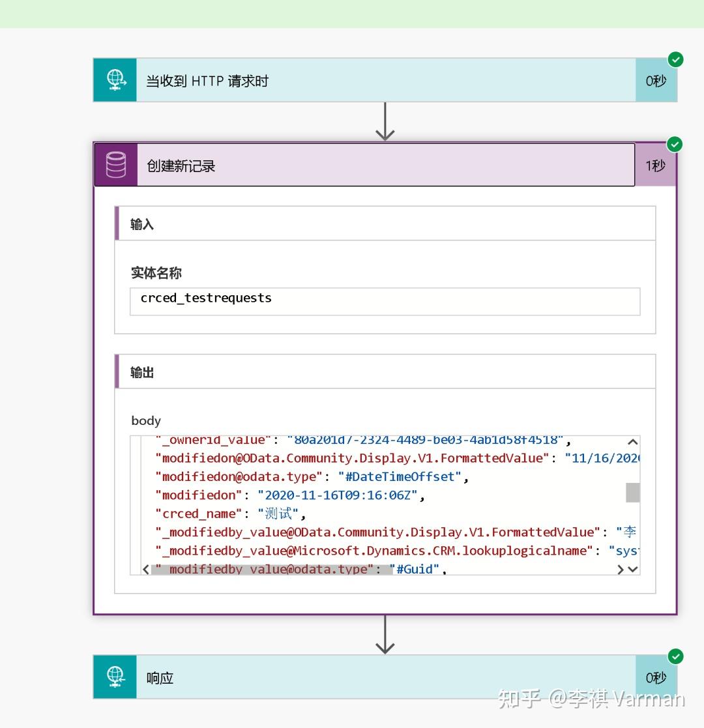Click the 0秒 duration on HTTP trigger
Viewport: 704px width, 728px height.
[x=656, y=81]
